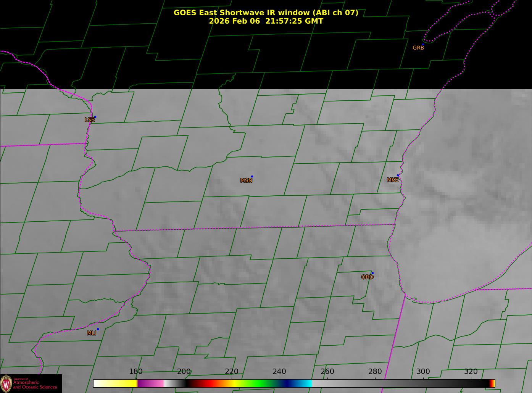This screenshot has height=393, width=532.
Task: Click the ORD station marker label
Action: click(x=367, y=277)
